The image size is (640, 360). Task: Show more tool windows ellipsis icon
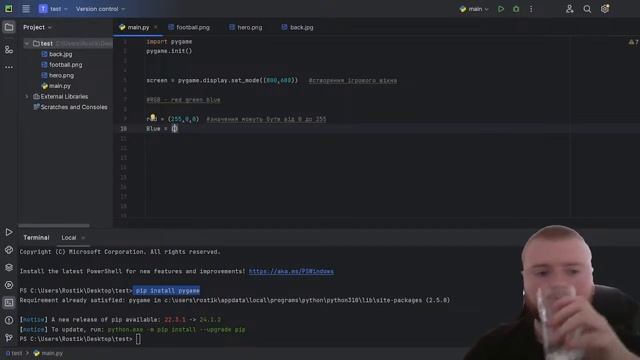pos(9,67)
